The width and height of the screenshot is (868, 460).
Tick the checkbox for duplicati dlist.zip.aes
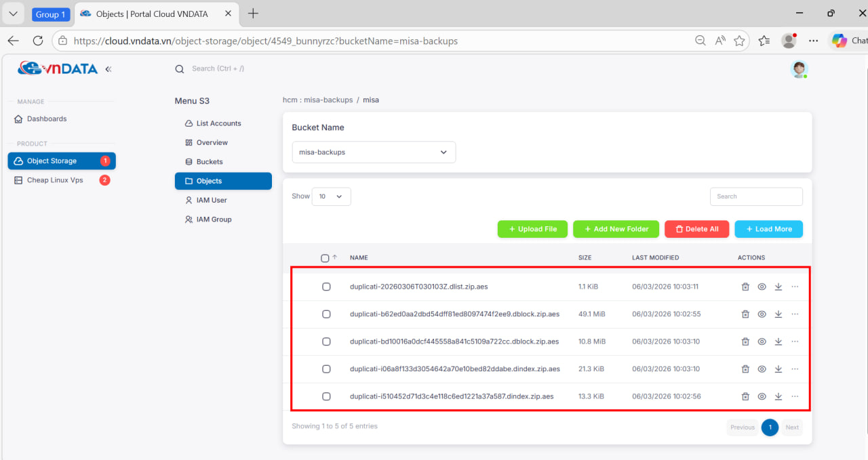pos(326,287)
